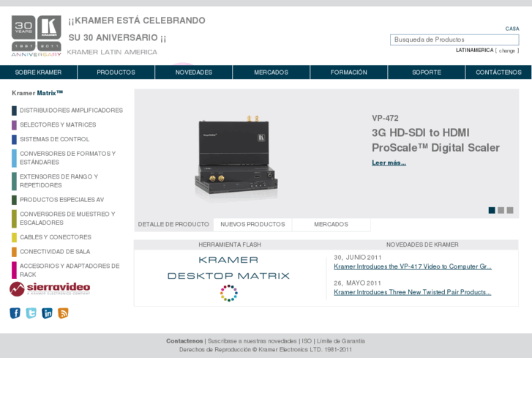Viewport: 532px width, 399px height.
Task: Click Suscríbase a nuestras novedades footer link
Action: 252,341
